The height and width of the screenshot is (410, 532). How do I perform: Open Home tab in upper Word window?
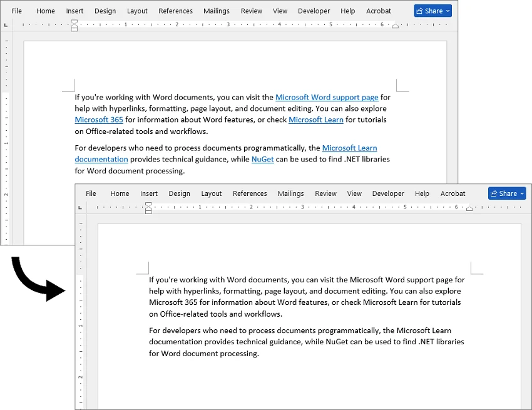(46, 11)
